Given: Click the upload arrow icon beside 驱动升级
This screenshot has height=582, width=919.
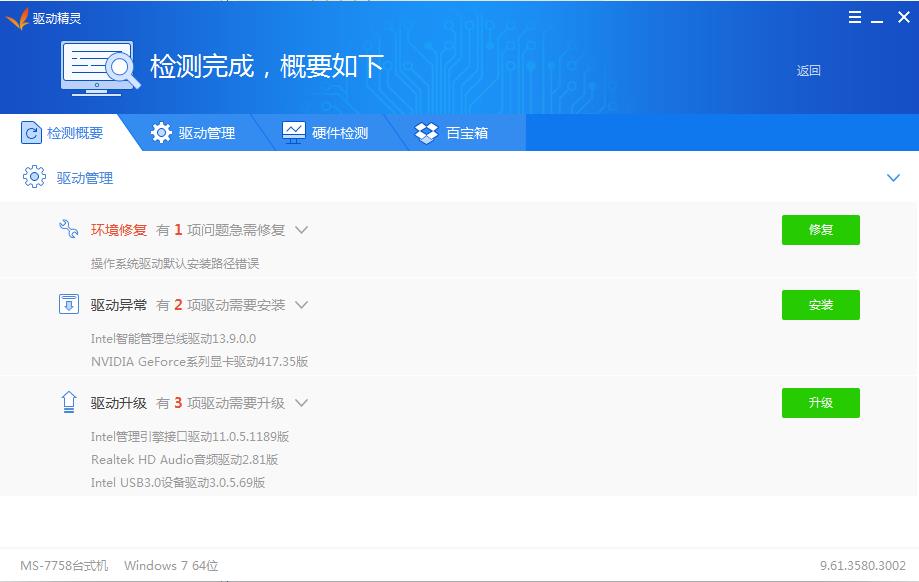Looking at the screenshot, I should pyautogui.click(x=69, y=403).
